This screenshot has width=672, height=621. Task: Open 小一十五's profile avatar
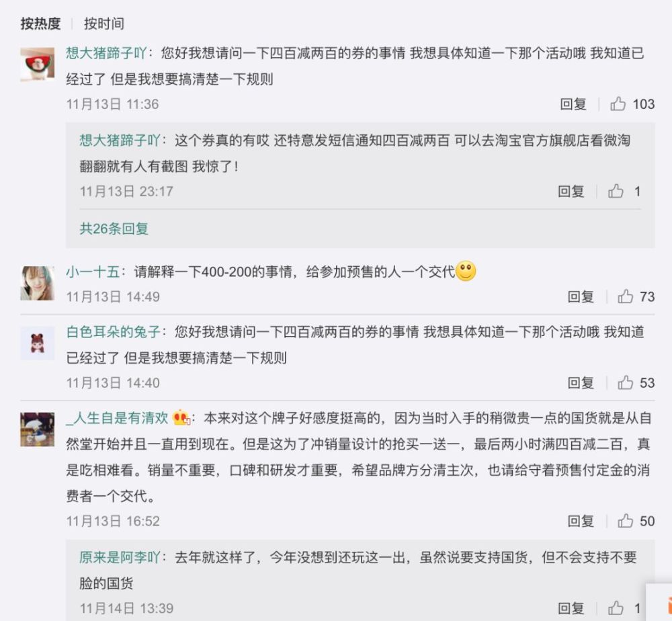point(37,283)
